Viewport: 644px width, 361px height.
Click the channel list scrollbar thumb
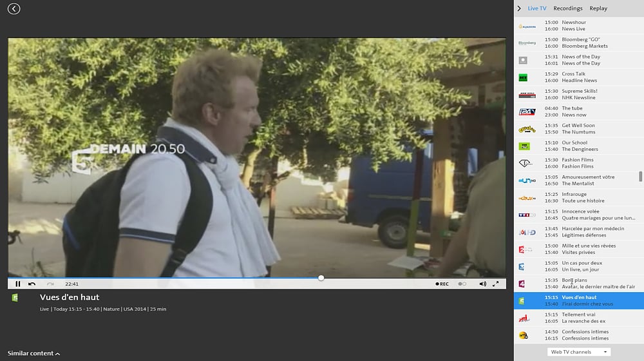tap(640, 177)
